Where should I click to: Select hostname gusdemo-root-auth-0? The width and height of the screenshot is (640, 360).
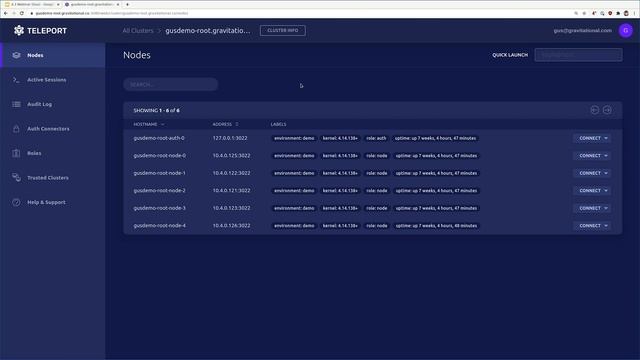click(159, 138)
